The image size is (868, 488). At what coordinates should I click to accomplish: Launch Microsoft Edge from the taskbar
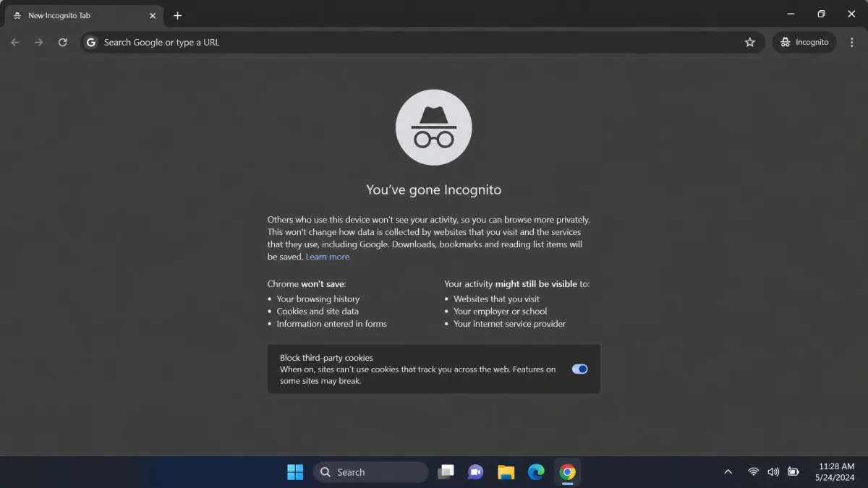coord(536,472)
